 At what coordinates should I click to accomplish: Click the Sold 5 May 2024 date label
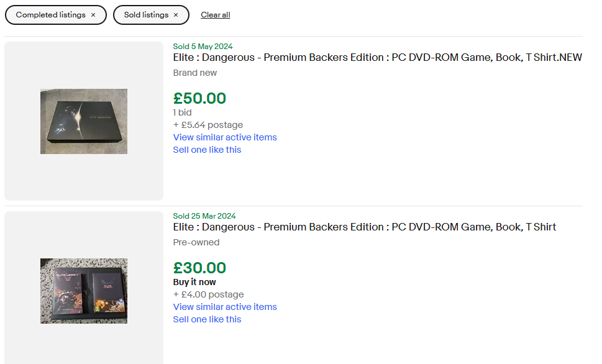[x=203, y=47]
